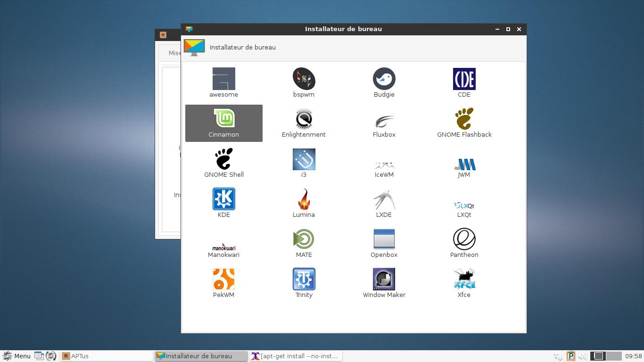Viewport: 644px width, 362px height.
Task: Click the Mise tab in the APTus window behind
Action: tap(174, 53)
